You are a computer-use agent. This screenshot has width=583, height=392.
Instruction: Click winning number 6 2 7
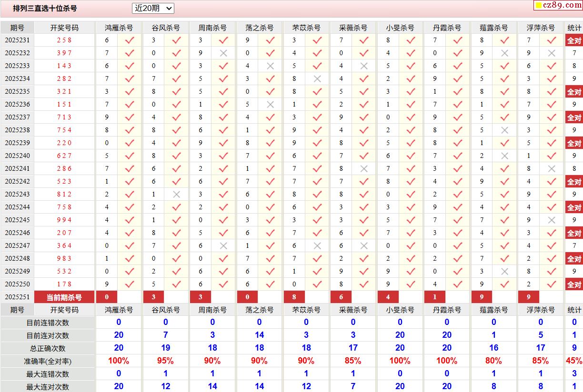click(64, 156)
